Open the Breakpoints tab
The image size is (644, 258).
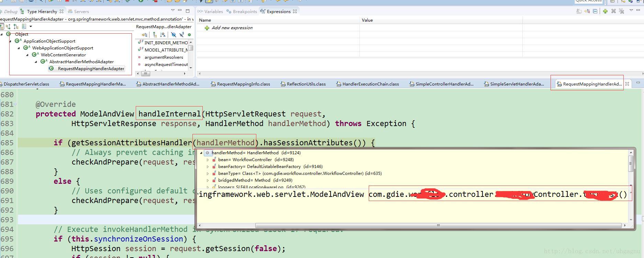click(x=242, y=11)
